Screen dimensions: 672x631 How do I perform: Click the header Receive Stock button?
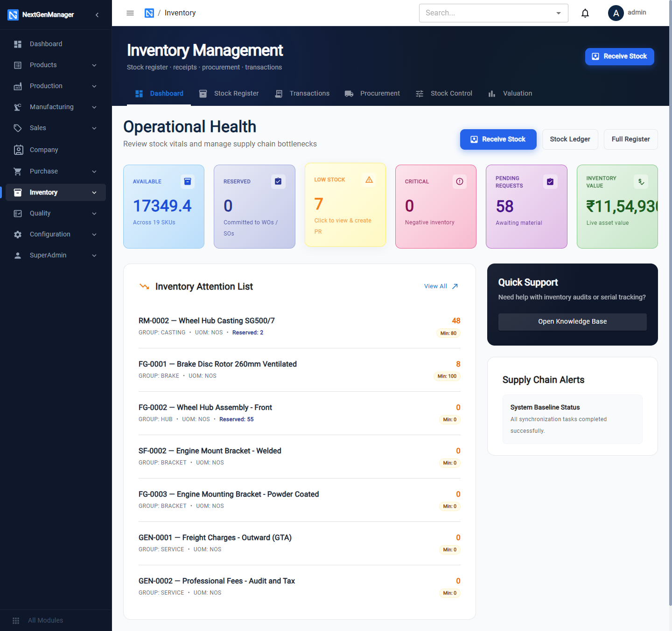620,56
